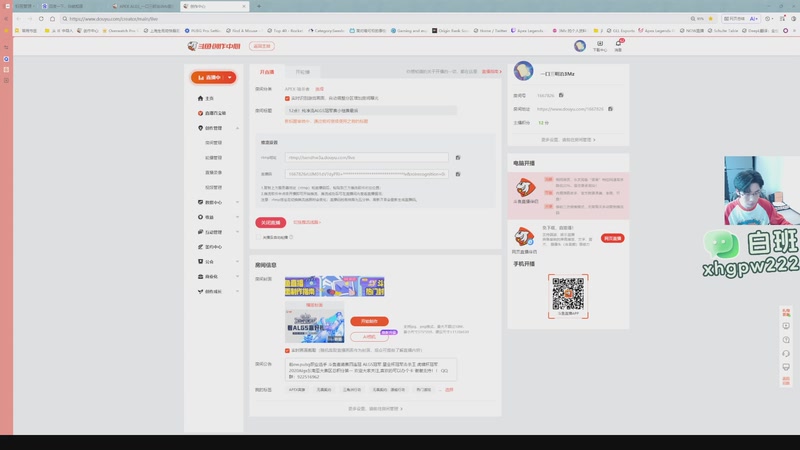
Task: Open the second sidebar item below 主页
Action: point(212,113)
